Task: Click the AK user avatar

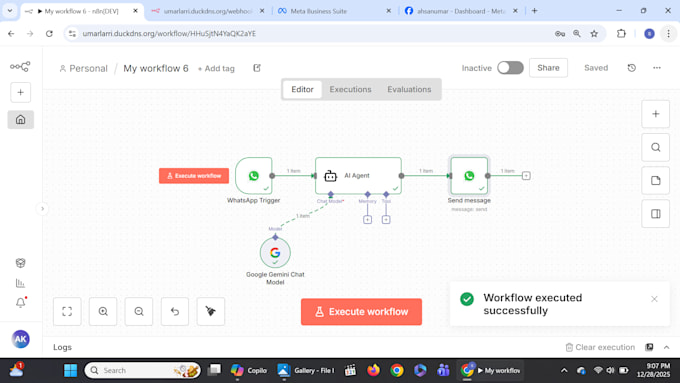Action: [x=20, y=339]
